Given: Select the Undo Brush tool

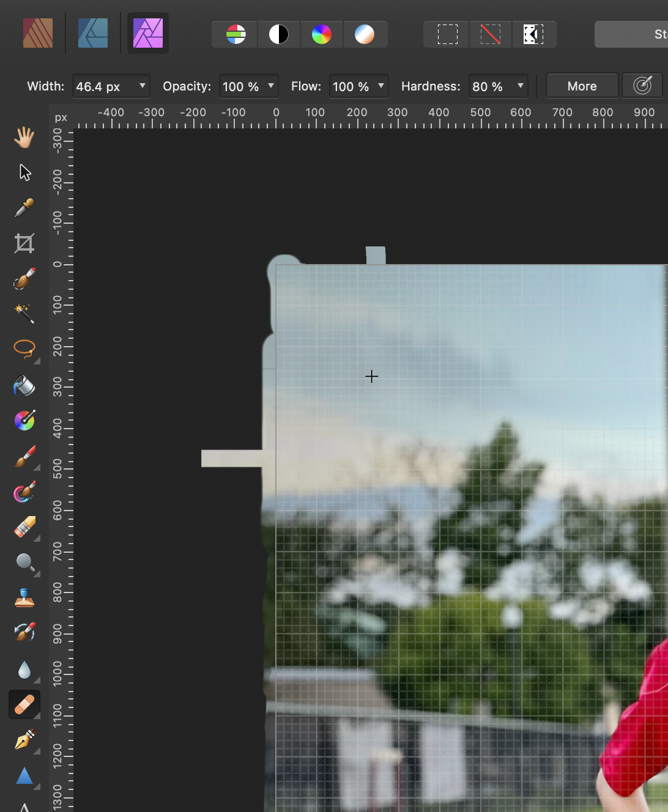Looking at the screenshot, I should 24,632.
